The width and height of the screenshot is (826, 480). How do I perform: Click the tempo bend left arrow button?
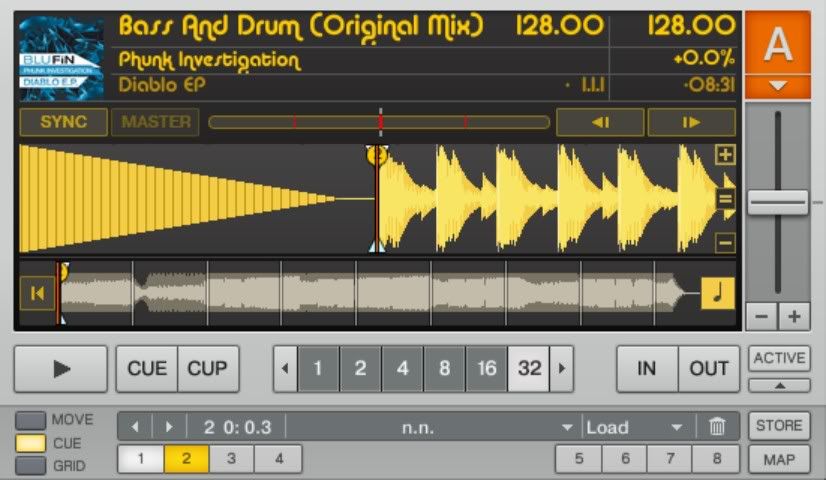(600, 123)
